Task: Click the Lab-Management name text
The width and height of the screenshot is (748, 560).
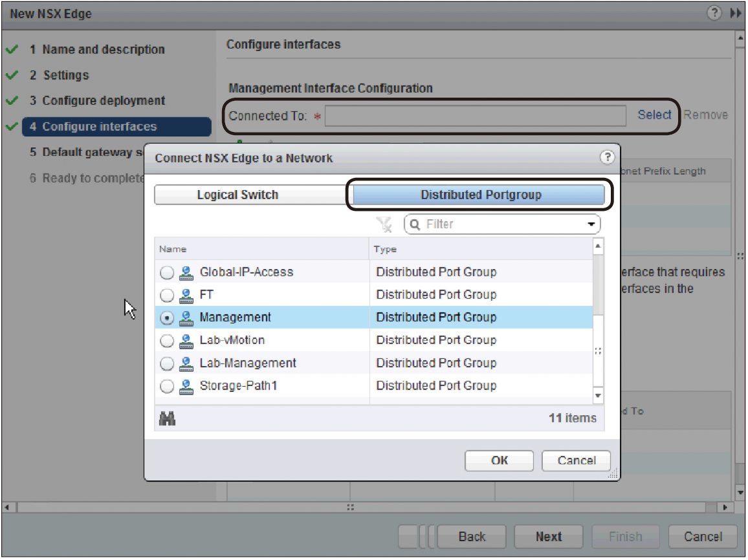Action: click(x=248, y=363)
